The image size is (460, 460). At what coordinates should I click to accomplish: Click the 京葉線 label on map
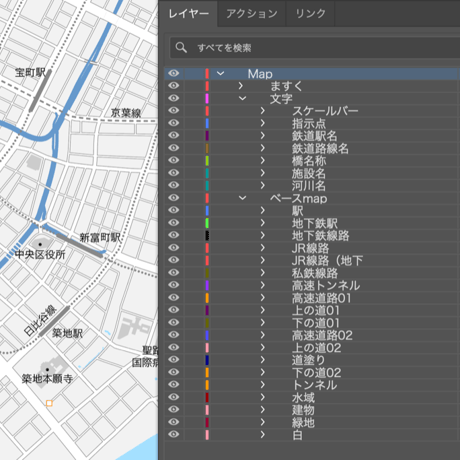click(x=126, y=113)
